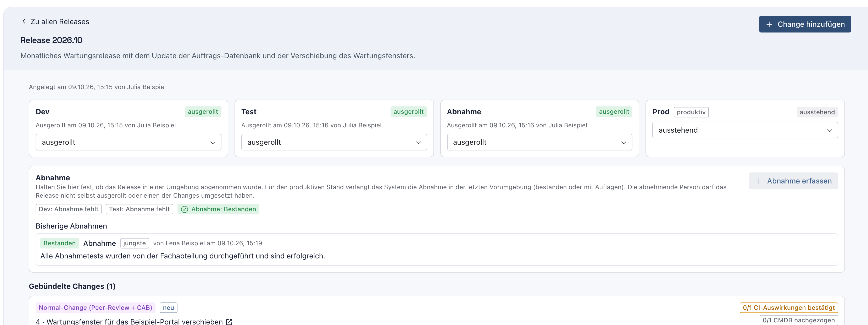This screenshot has width=868, height=325.
Task: Open the external link icon next to Wartungsfenster change
Action: [x=229, y=322]
